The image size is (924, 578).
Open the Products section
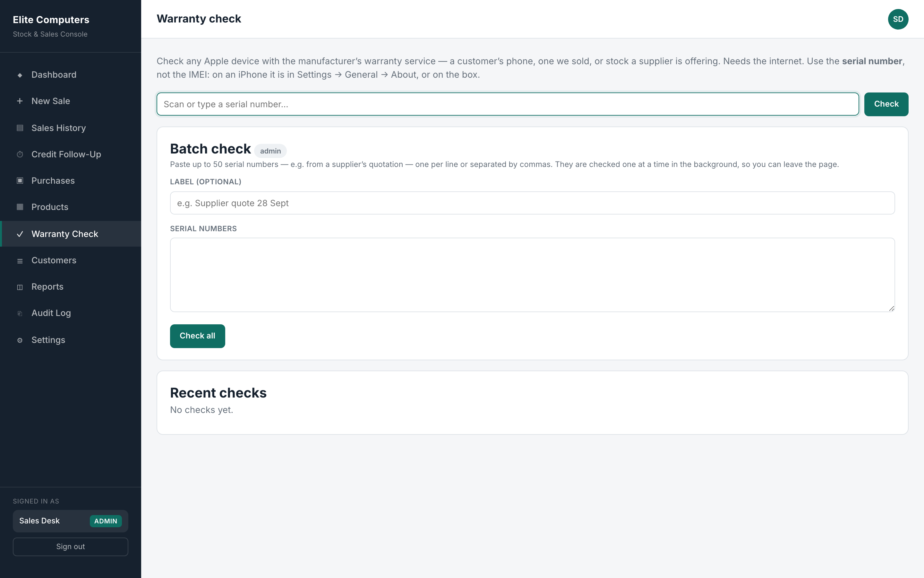71,207
